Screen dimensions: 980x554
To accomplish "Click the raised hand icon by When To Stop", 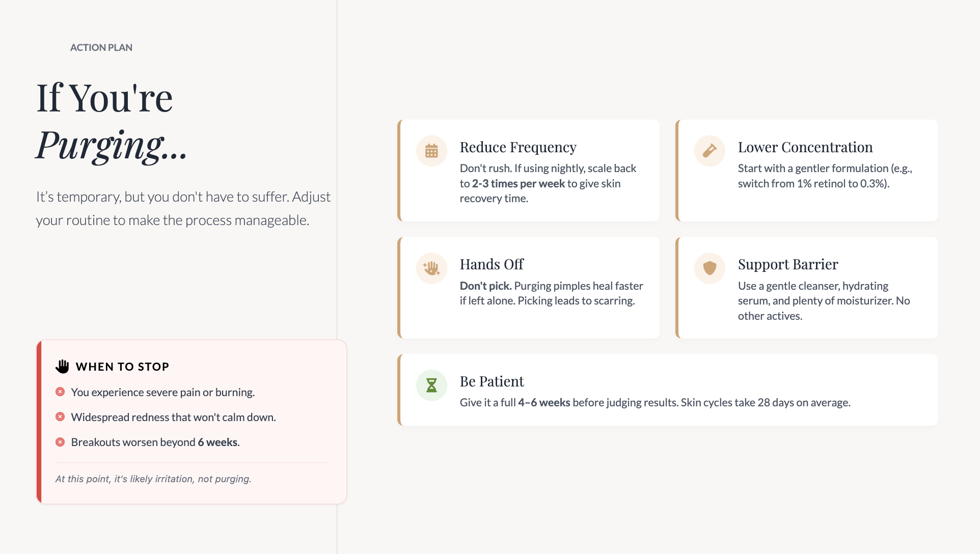I will click(62, 367).
